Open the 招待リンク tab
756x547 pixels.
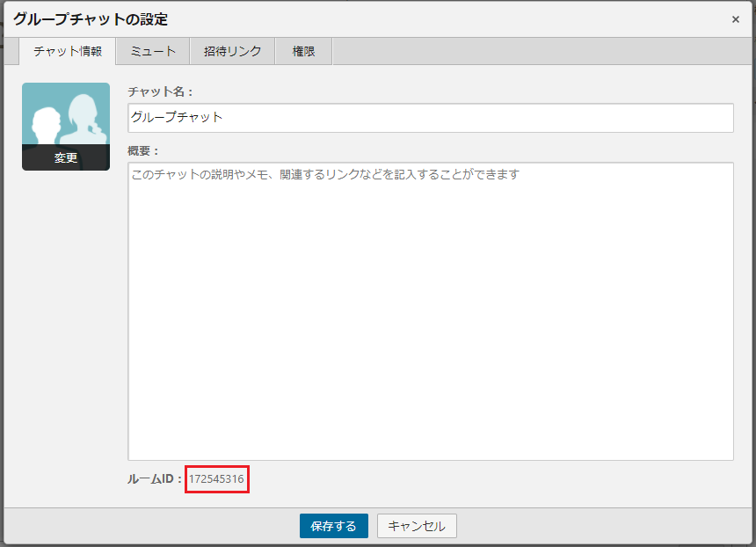(232, 51)
